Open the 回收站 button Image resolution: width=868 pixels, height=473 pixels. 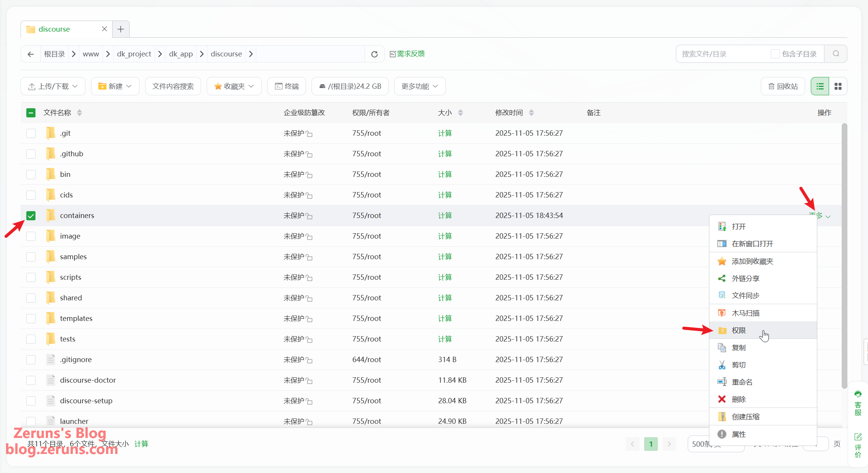tap(783, 87)
